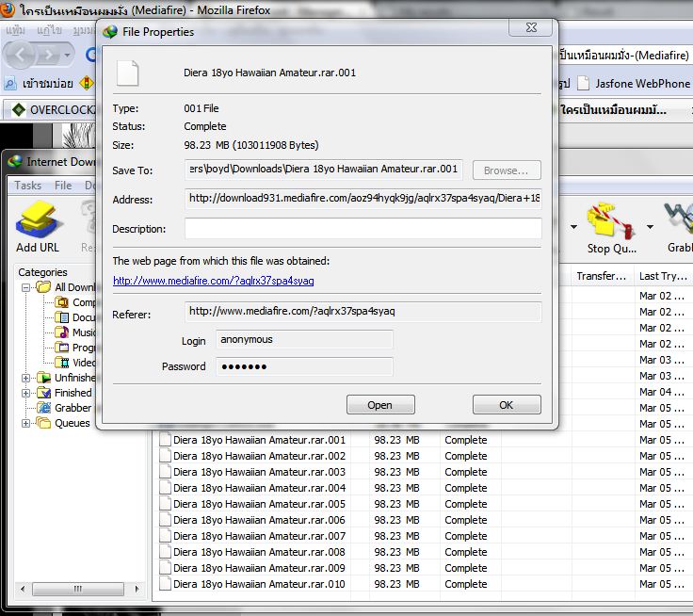Click the Transfer rate column header
Image resolution: width=693 pixels, height=616 pixels.
coord(603,276)
